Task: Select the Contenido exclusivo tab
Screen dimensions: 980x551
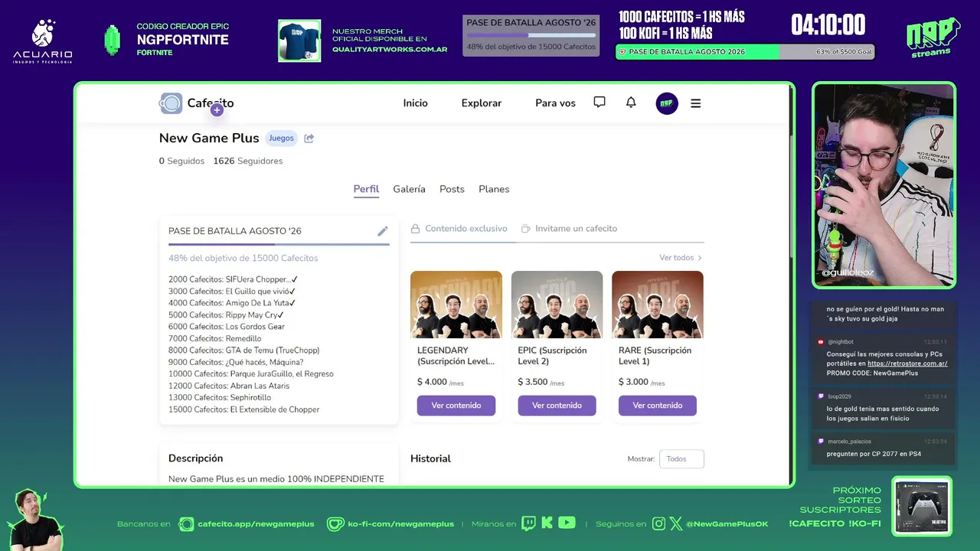Action: click(459, 229)
